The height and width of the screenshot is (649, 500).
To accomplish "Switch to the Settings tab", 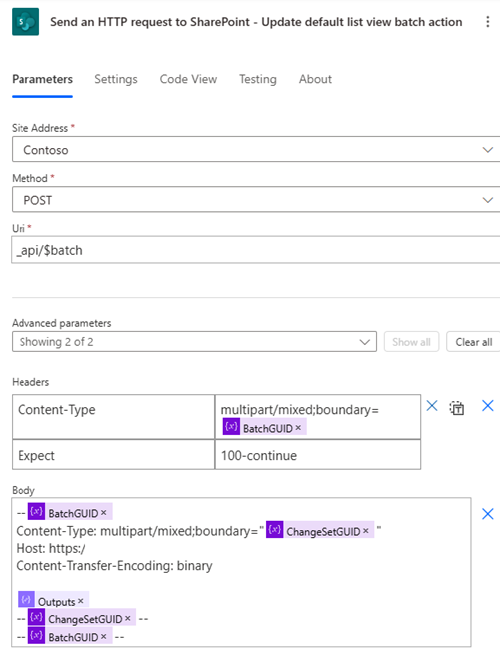I will pyautogui.click(x=116, y=79).
